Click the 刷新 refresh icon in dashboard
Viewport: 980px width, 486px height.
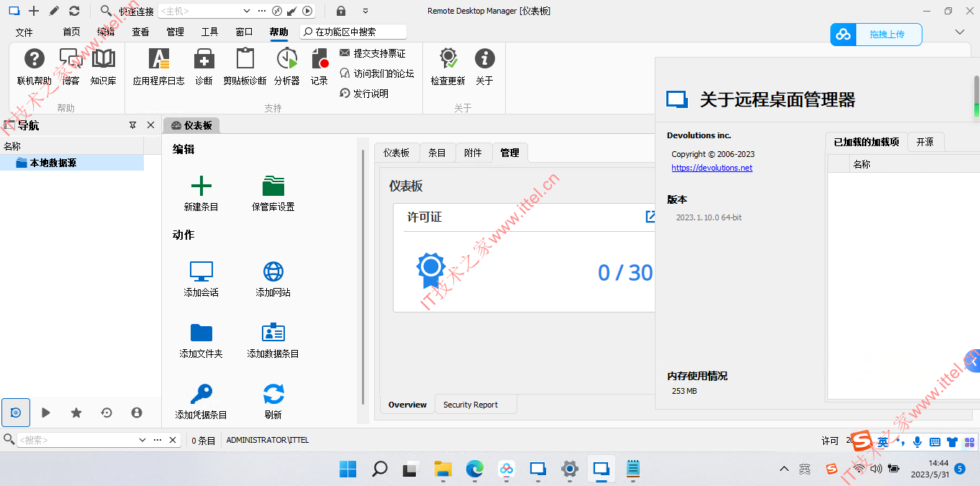click(273, 394)
